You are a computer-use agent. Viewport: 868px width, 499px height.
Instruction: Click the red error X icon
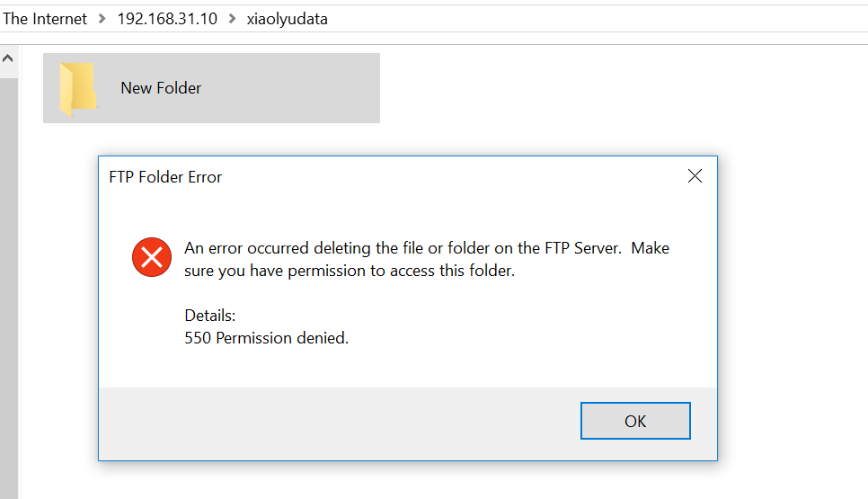pos(152,257)
